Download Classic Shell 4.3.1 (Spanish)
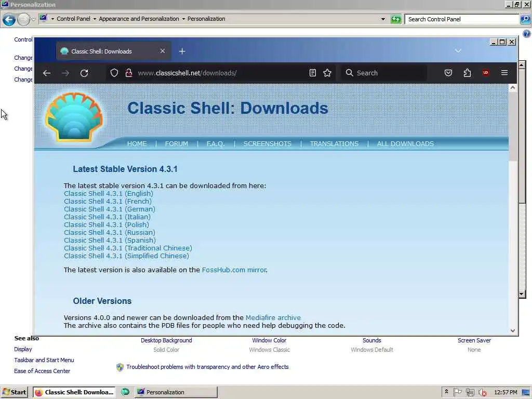This screenshot has width=532, height=399. pos(110,240)
